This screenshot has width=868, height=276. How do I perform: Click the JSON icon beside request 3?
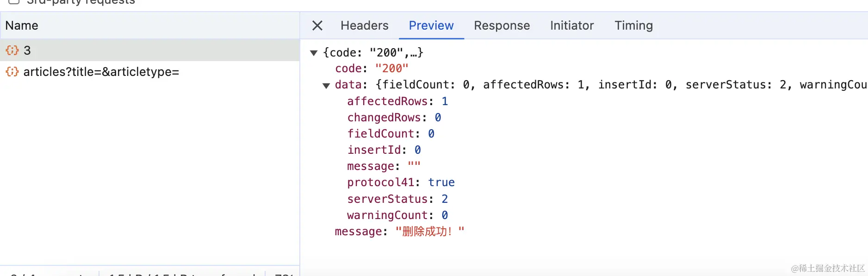[x=12, y=50]
